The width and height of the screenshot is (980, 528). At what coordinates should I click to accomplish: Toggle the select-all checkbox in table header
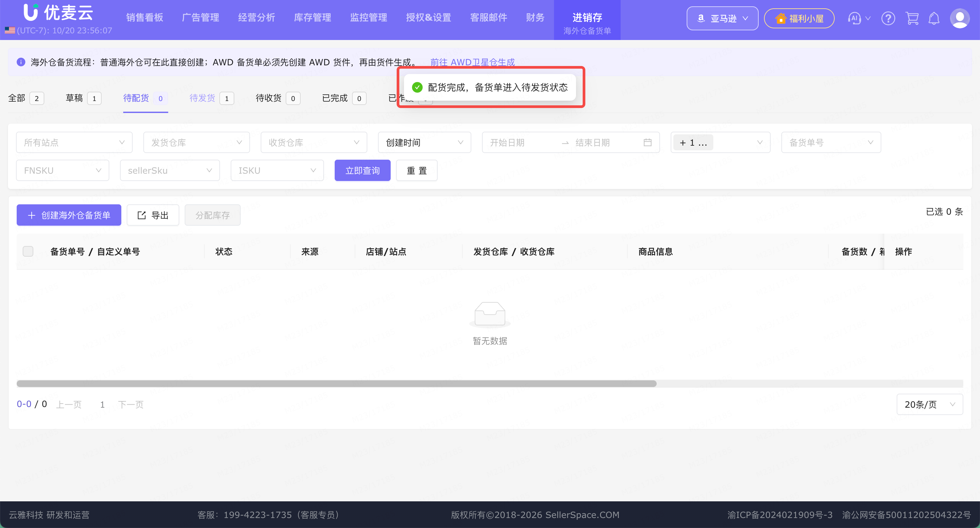[x=28, y=251]
